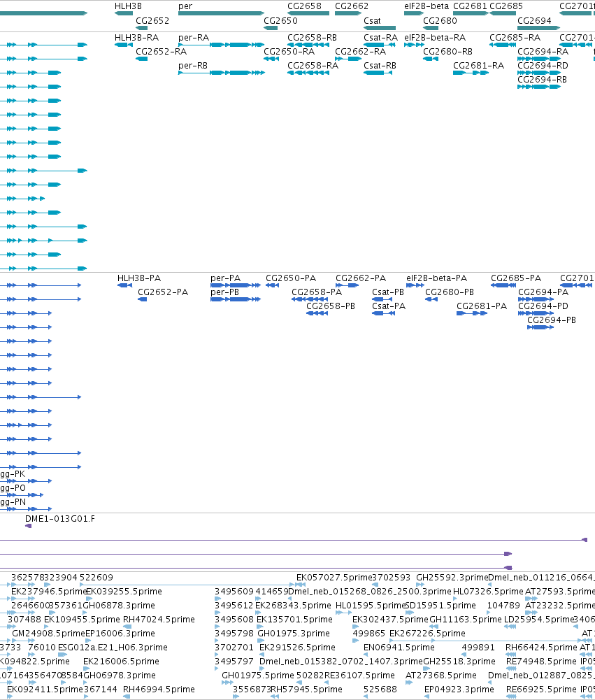Select the EK291526.5prime EST label

(297, 648)
